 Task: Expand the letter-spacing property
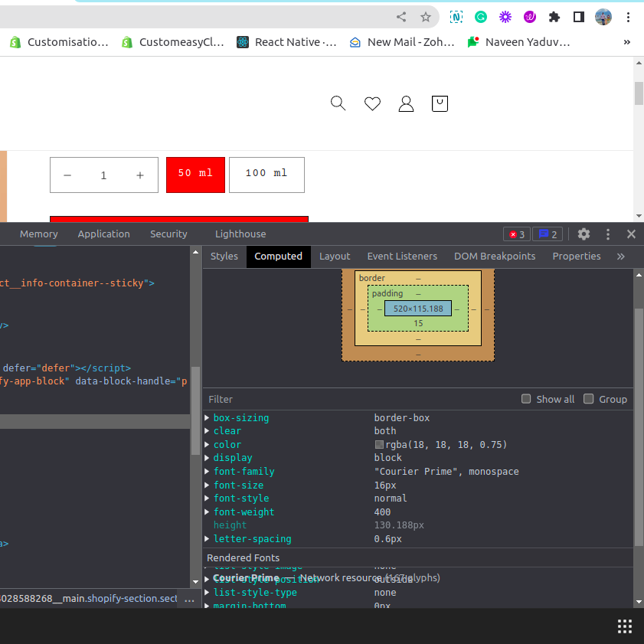pyautogui.click(x=207, y=538)
